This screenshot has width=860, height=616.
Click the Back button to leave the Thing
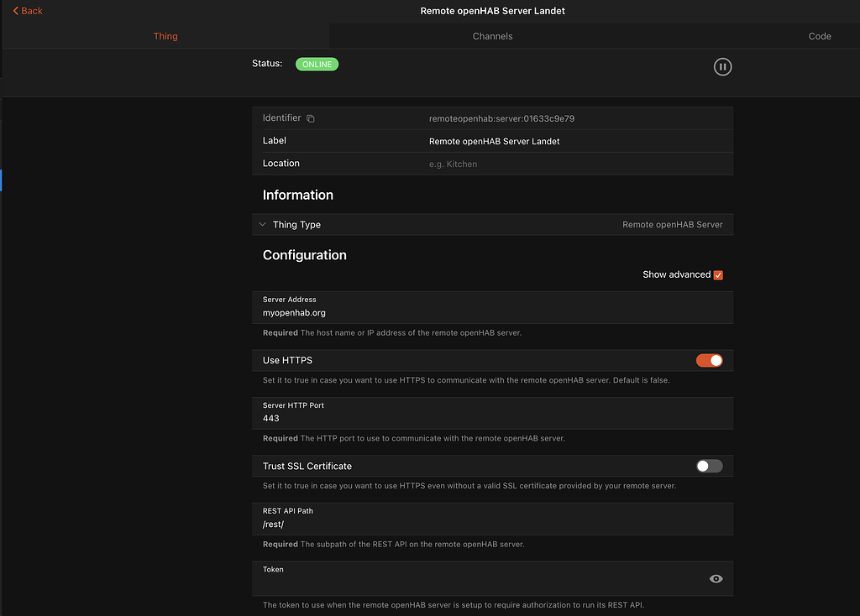coord(27,11)
